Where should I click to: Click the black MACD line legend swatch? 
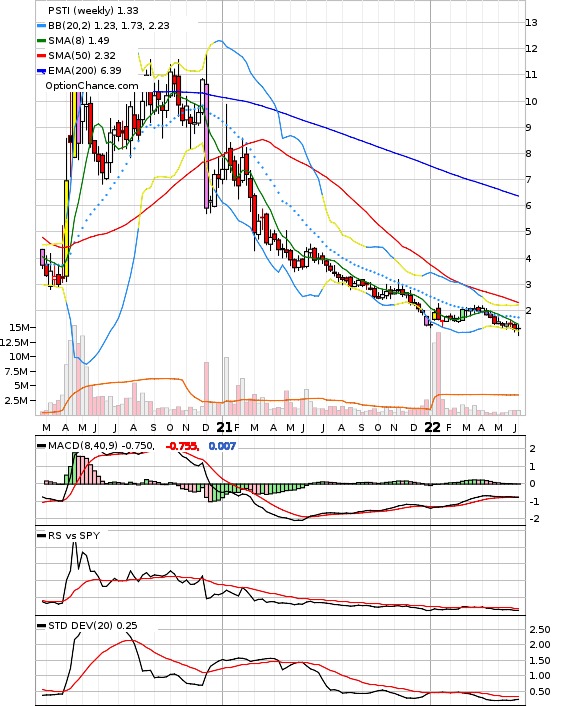41,446
